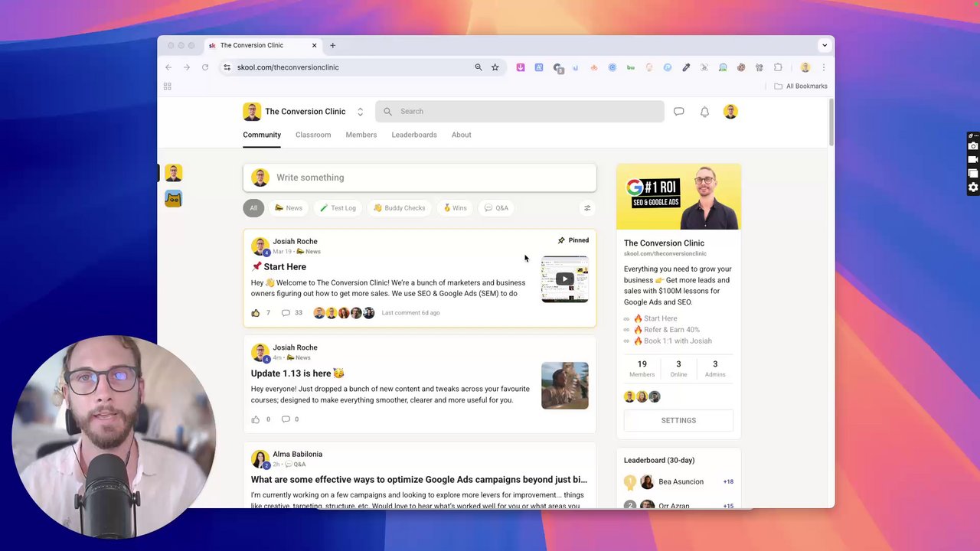
Task: Open Alma Babilonia's profile name
Action: pos(298,455)
